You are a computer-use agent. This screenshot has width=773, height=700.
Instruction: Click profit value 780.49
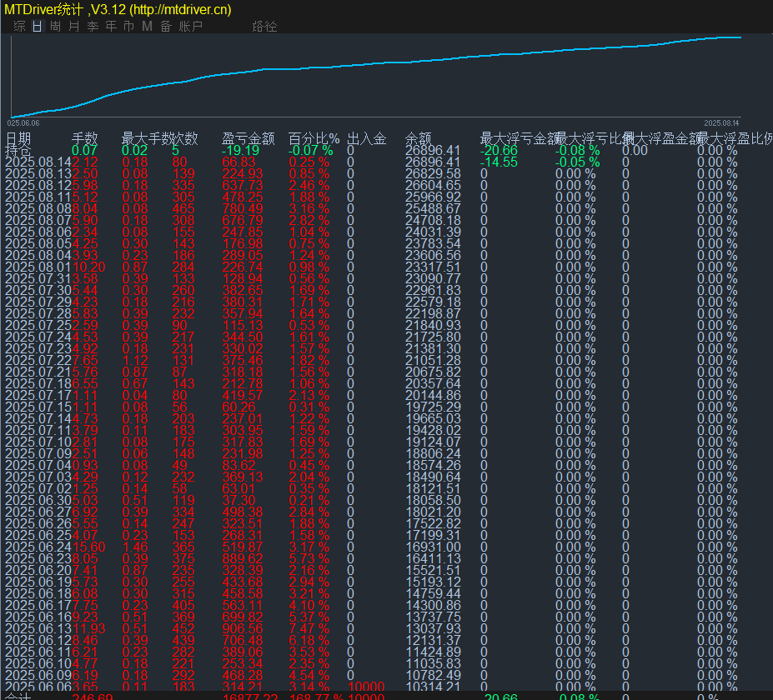click(x=243, y=209)
